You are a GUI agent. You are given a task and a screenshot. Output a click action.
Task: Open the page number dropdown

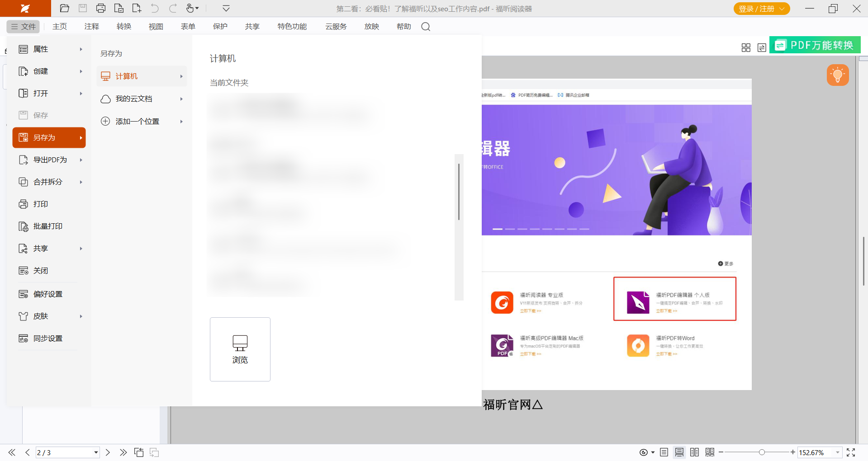pos(96,452)
